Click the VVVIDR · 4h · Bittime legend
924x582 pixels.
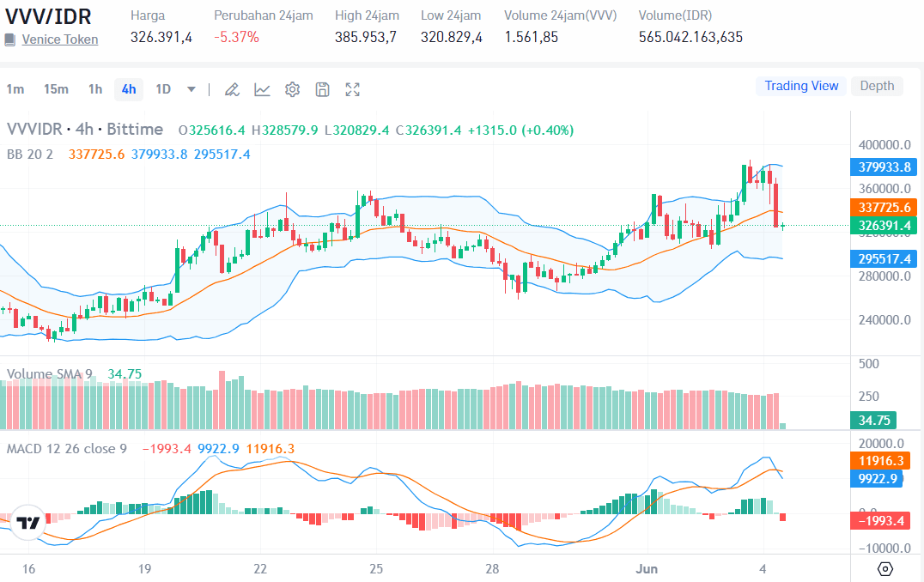85,130
